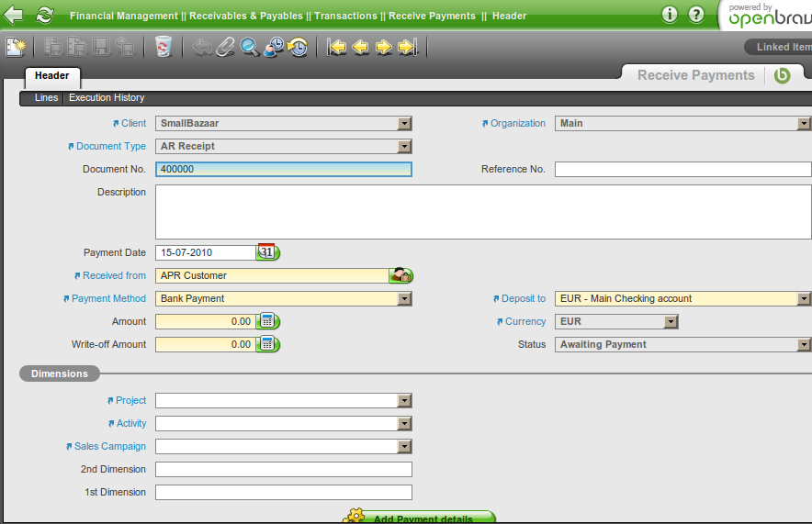Follow the Deposit to label link

coord(524,298)
